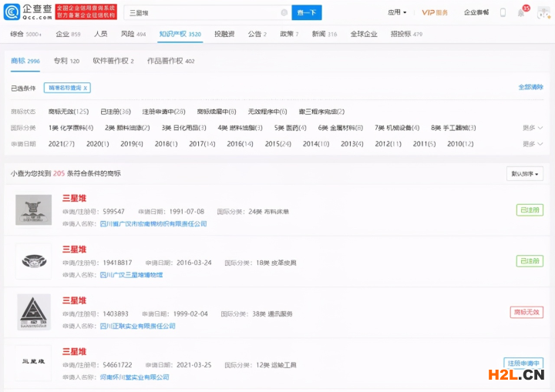Filter by application year 2010(12)
This screenshot has width=555, height=392.
click(460, 144)
